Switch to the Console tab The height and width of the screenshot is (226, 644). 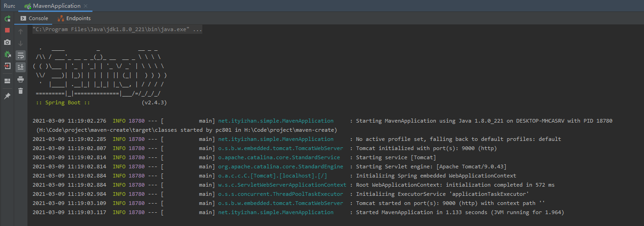click(34, 18)
